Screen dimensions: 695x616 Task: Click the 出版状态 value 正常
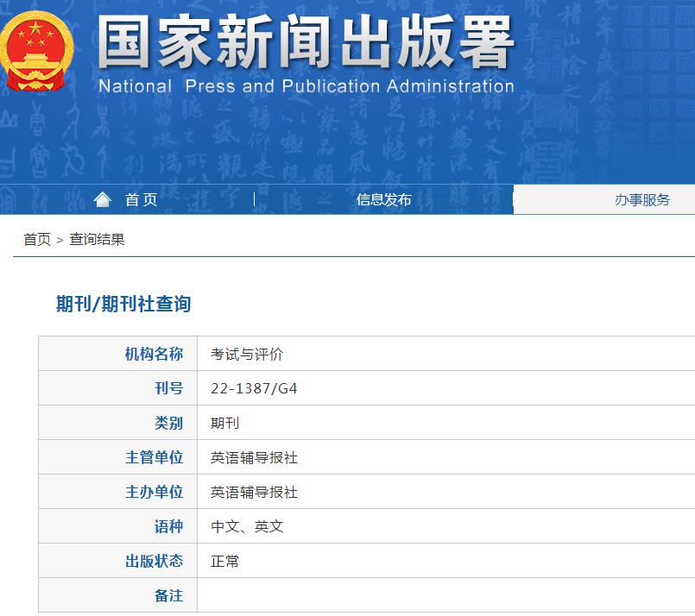[226, 561]
